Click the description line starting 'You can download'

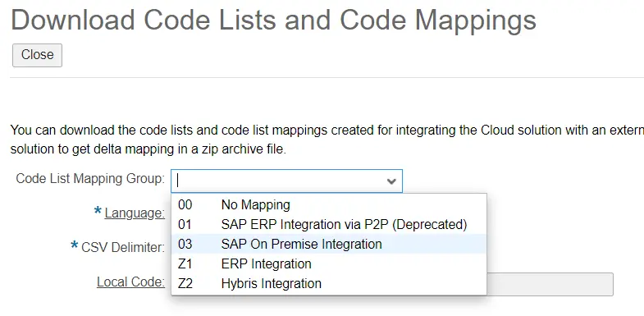pyautogui.click(x=327, y=131)
